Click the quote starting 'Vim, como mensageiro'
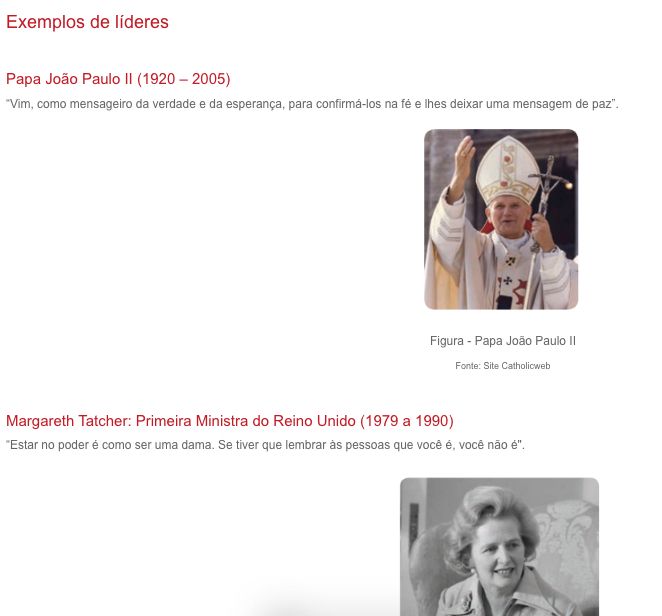 312,104
